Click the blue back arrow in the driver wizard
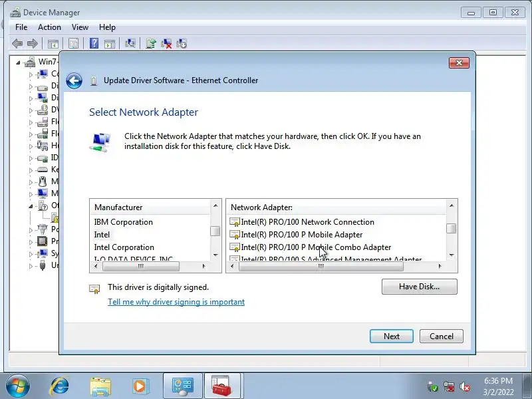Screen dimensions: 532x399 click(74, 80)
